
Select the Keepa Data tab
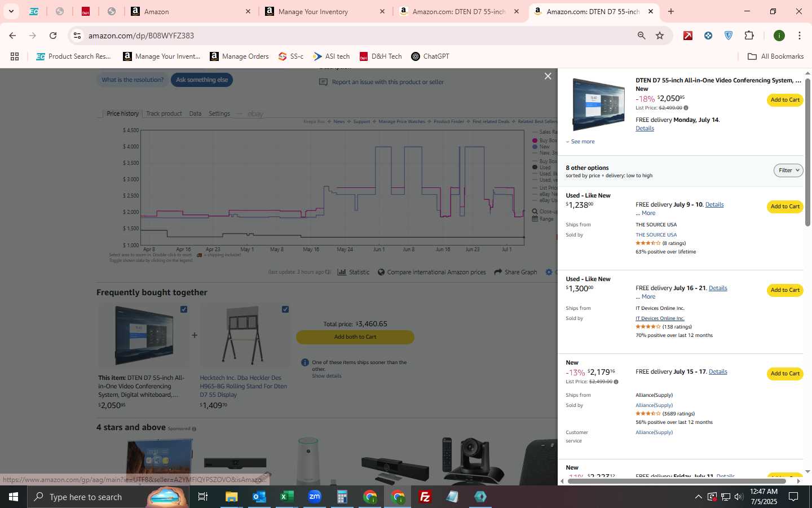click(195, 113)
